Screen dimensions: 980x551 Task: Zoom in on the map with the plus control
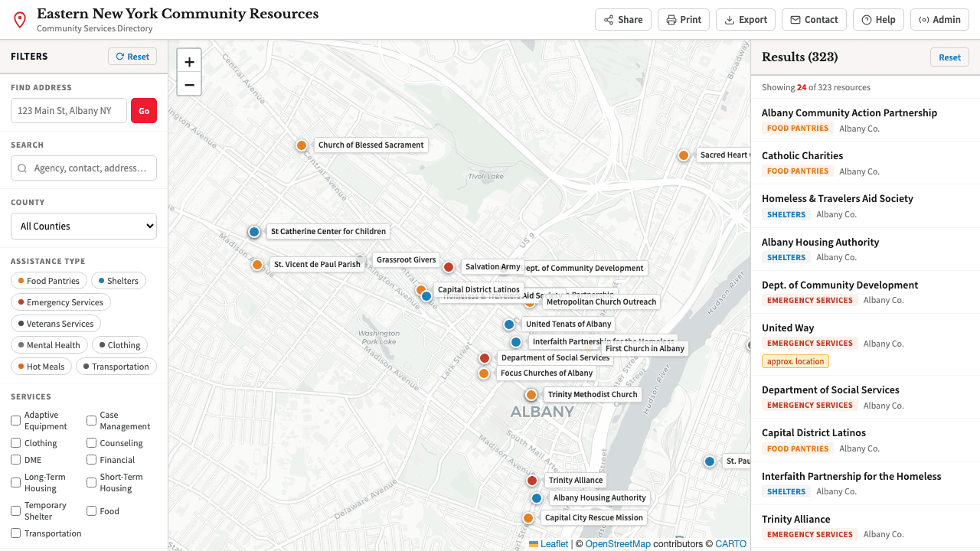coord(189,60)
